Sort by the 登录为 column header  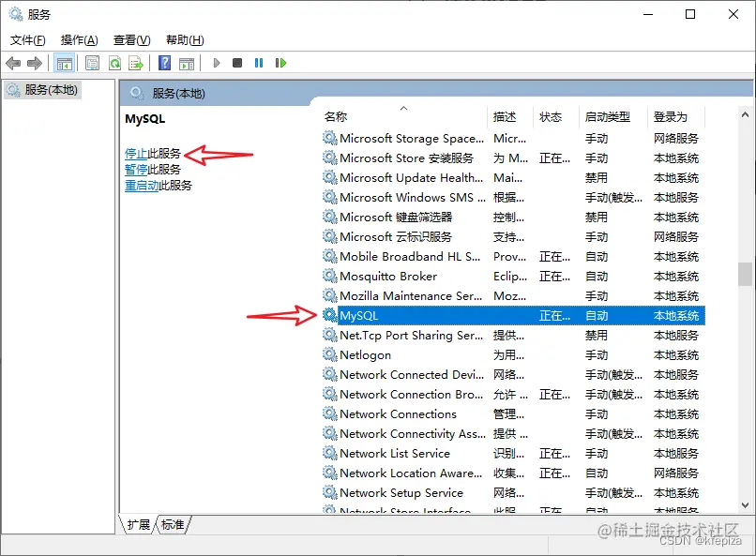(x=676, y=116)
